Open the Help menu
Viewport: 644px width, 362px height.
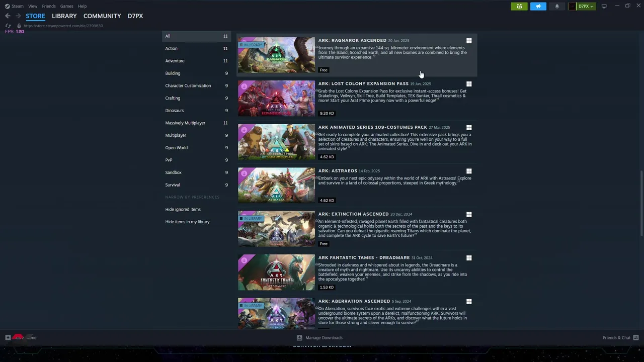coord(82,6)
